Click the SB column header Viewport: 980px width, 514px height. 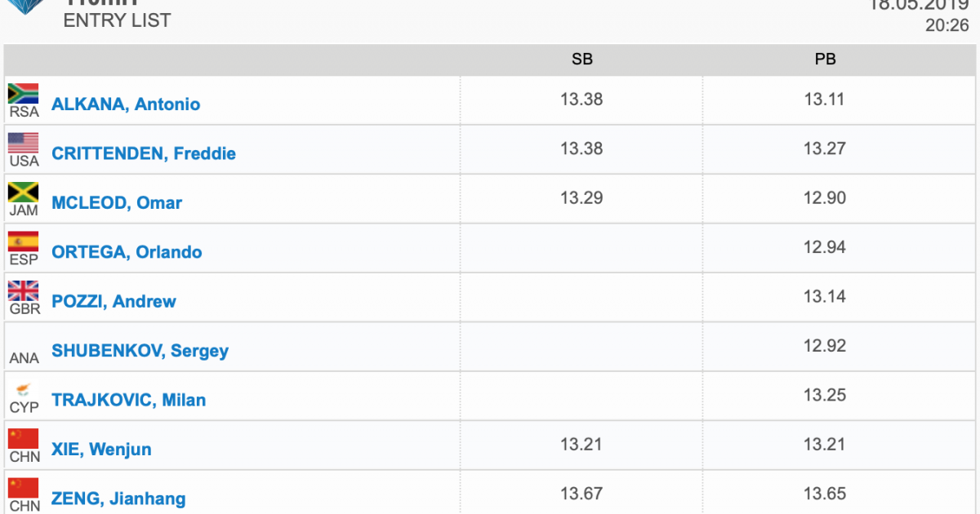point(581,59)
